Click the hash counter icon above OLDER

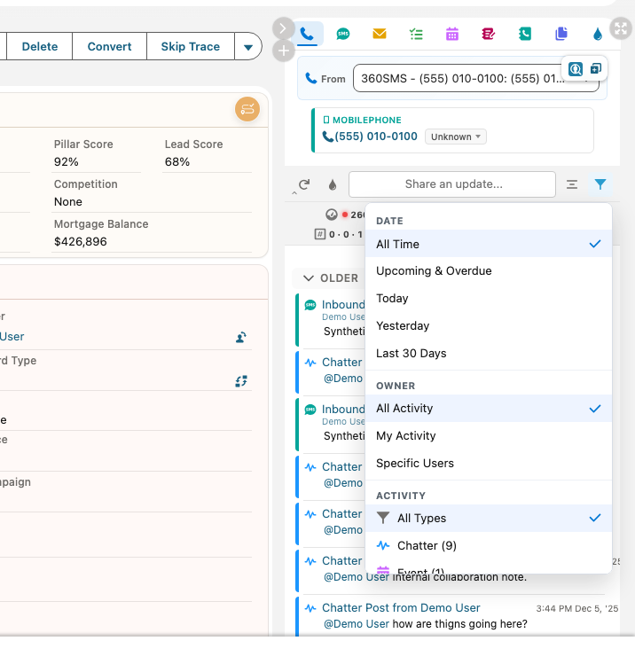click(320, 234)
